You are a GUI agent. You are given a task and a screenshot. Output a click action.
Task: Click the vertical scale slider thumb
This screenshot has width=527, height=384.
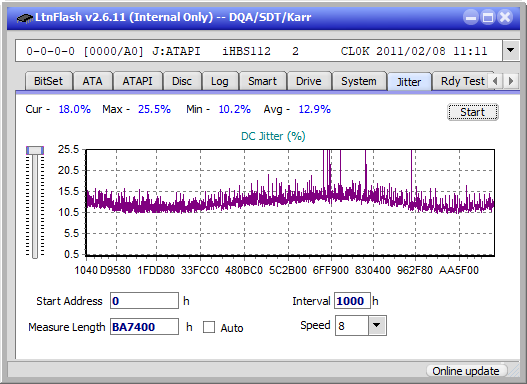[x=35, y=150]
